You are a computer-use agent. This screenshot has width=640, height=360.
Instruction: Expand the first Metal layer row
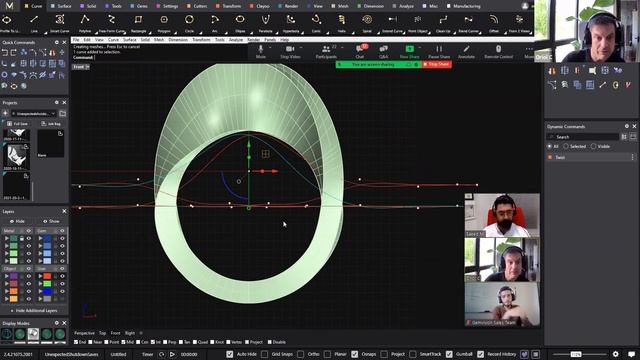click(x=7, y=238)
